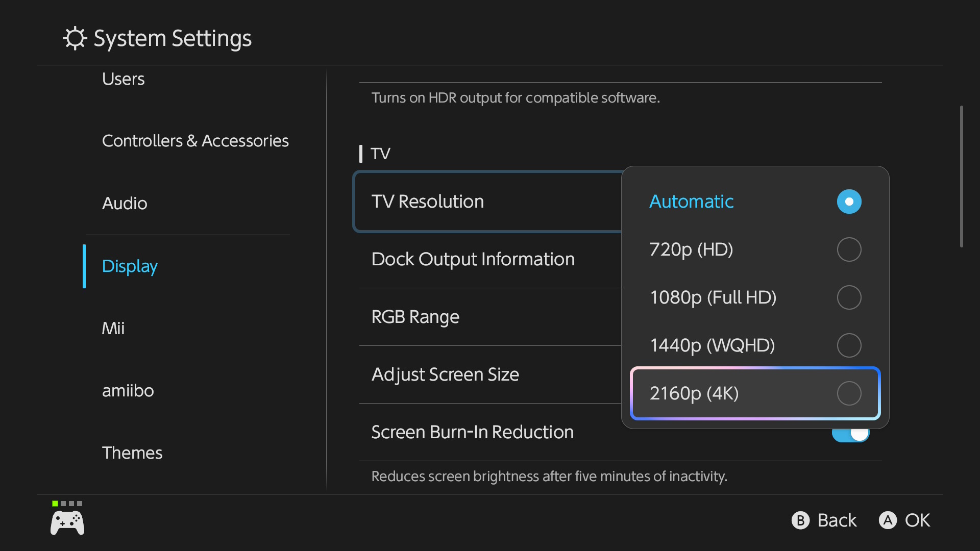The image size is (980, 551).
Task: Click the controller player indicator lights
Action: pos(67,504)
